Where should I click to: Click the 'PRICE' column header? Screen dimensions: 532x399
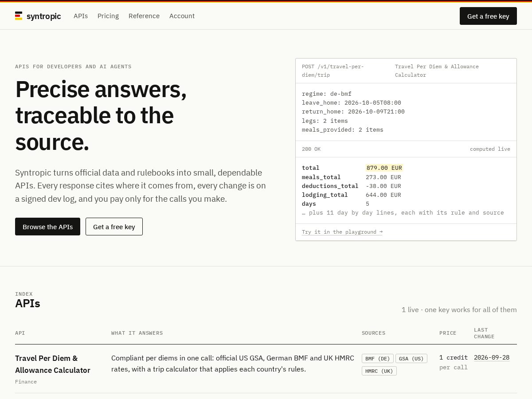448,333
